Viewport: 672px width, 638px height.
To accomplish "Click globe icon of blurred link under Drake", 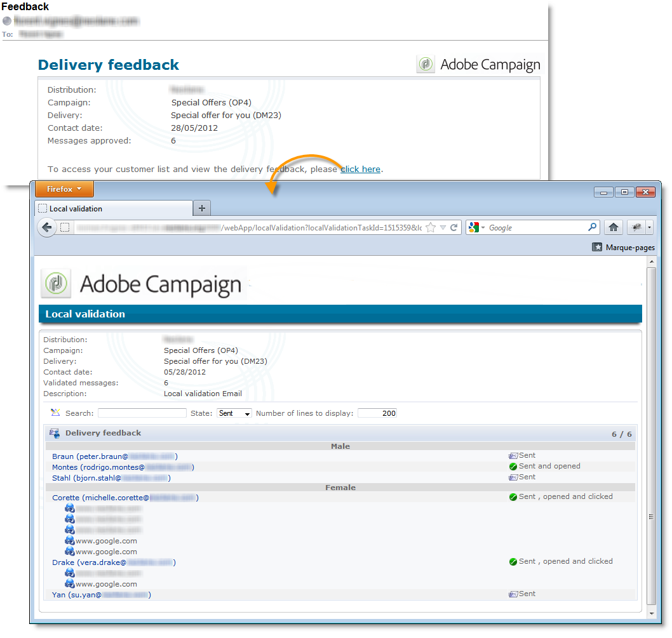I will [x=70, y=573].
